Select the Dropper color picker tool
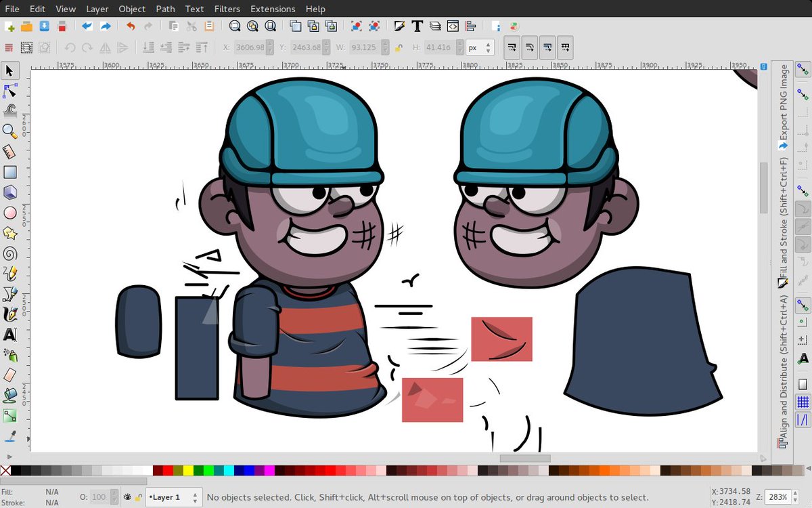812x508 pixels. pos(10,436)
